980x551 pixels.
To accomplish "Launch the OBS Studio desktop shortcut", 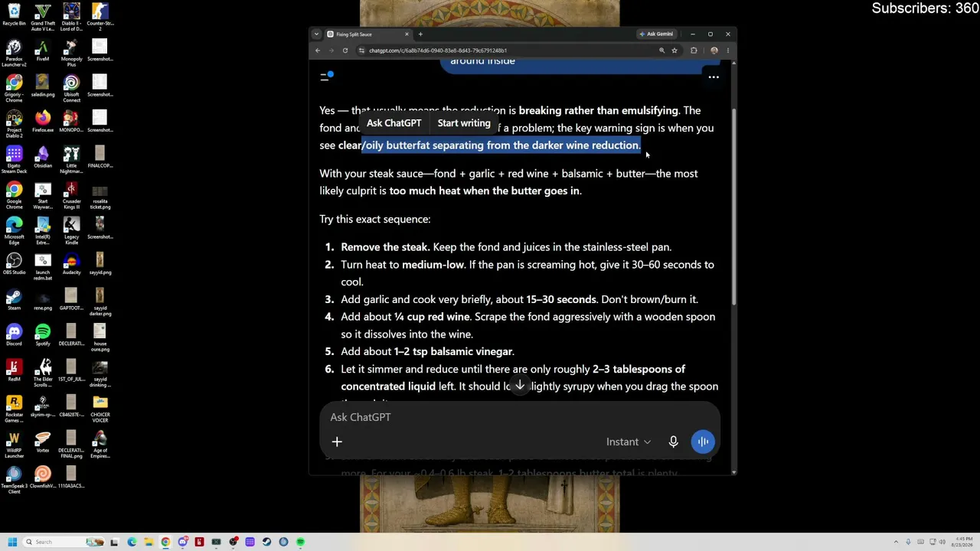I will coord(14,263).
